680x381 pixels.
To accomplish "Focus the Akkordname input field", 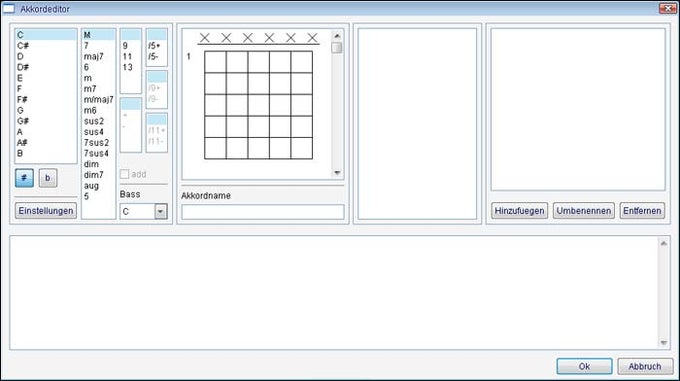I will pyautogui.click(x=263, y=212).
